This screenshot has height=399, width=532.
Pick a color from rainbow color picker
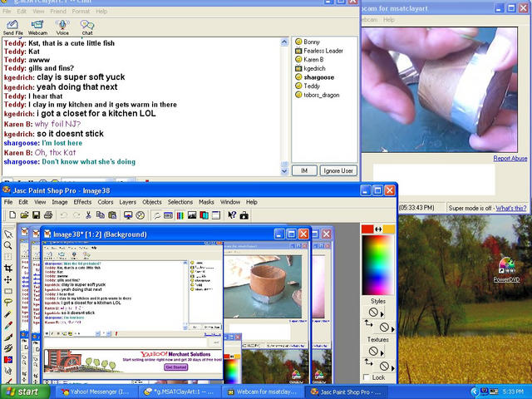point(377,265)
